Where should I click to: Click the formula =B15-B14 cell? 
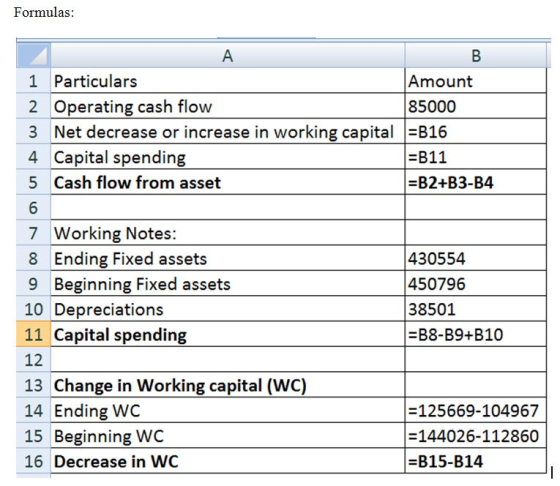[x=476, y=461]
